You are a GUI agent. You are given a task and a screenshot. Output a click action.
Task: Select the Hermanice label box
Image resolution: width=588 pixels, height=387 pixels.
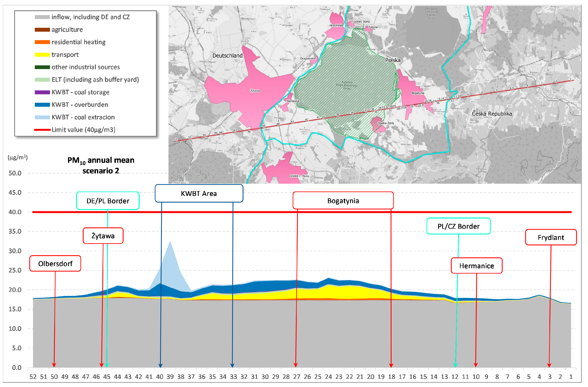[x=477, y=266]
